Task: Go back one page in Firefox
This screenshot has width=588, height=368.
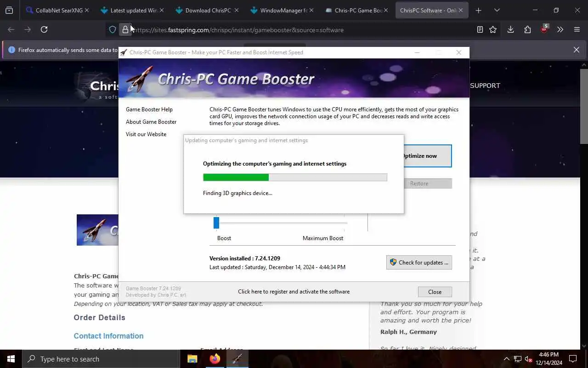Action: 11,29
